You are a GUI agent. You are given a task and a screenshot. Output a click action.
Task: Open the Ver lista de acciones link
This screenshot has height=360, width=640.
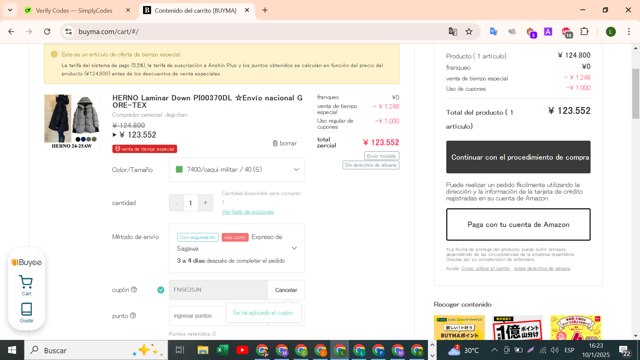(248, 212)
